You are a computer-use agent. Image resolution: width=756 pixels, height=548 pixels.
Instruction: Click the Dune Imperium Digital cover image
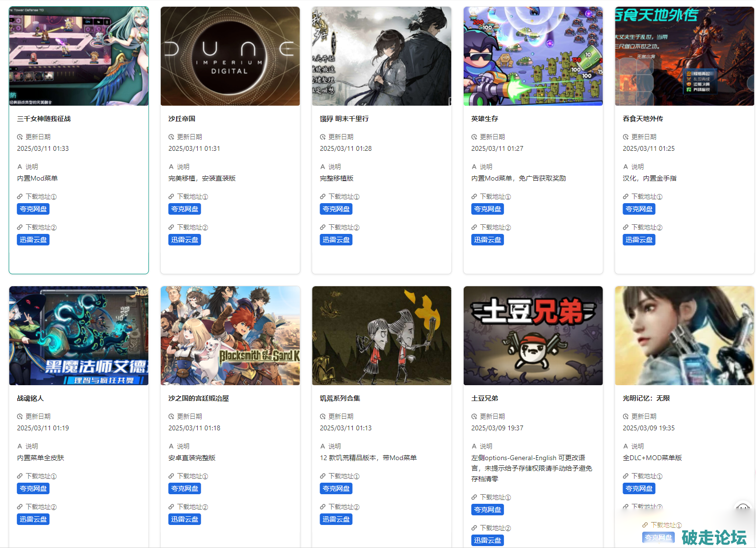pos(230,56)
